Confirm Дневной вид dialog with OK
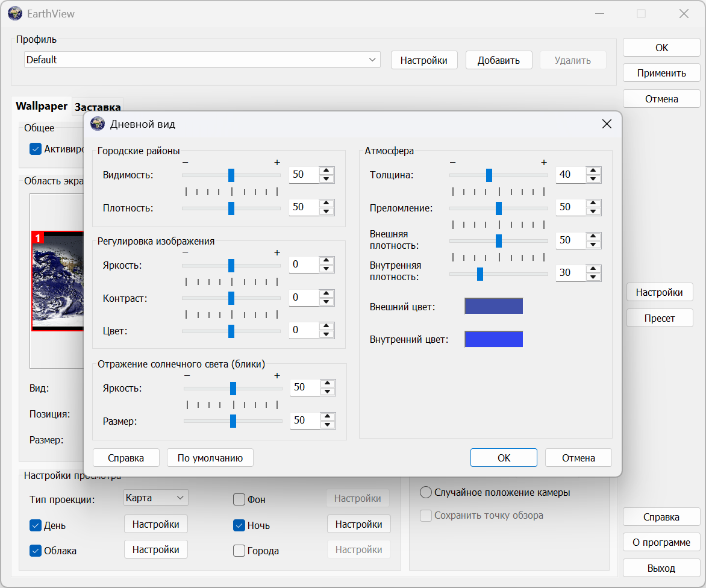Viewport: 706px width, 588px height. click(x=504, y=458)
